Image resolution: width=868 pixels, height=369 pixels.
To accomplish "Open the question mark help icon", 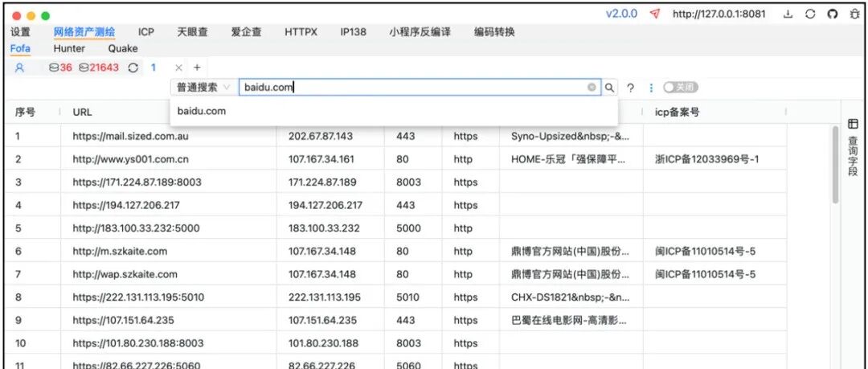I will point(630,88).
